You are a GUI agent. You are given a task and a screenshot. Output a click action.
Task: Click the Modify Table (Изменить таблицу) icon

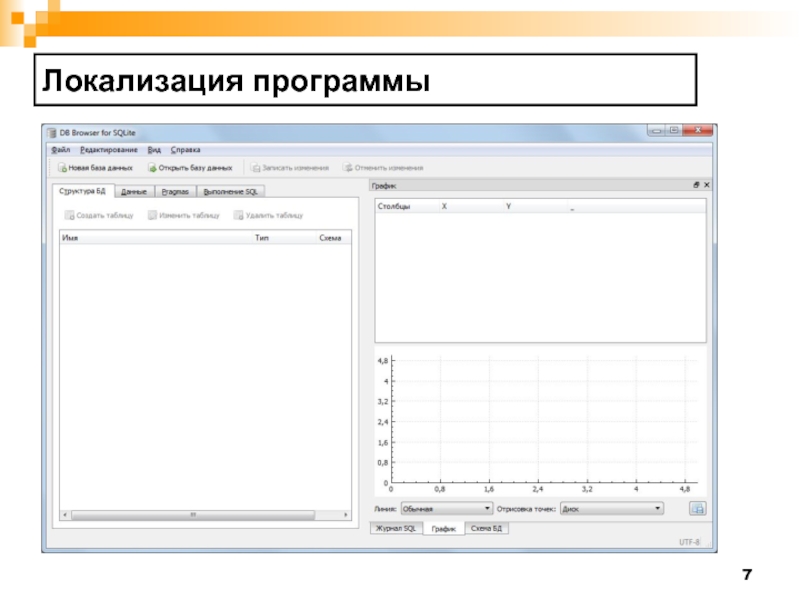point(152,215)
